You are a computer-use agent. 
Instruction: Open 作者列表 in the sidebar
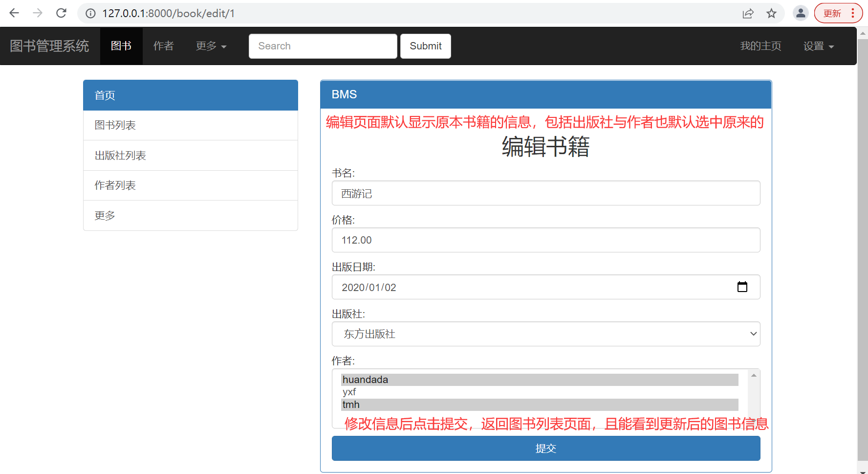click(x=191, y=185)
